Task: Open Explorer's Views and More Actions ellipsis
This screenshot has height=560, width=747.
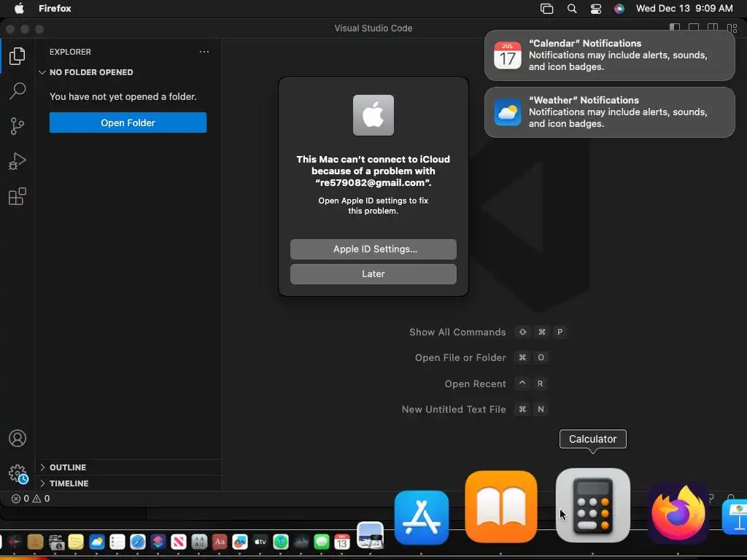Action: tap(204, 52)
